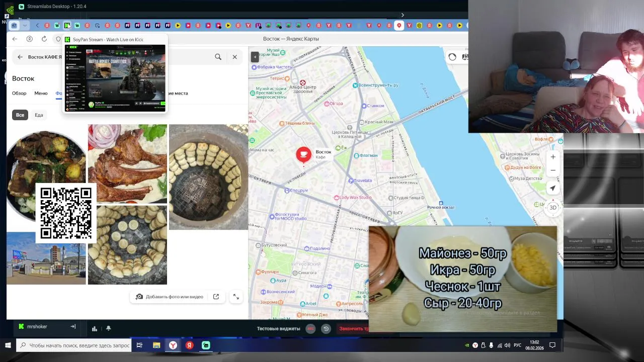Open Streamlabs from the taskbar
Image resolution: width=644 pixels, height=362 pixels.
point(206,345)
